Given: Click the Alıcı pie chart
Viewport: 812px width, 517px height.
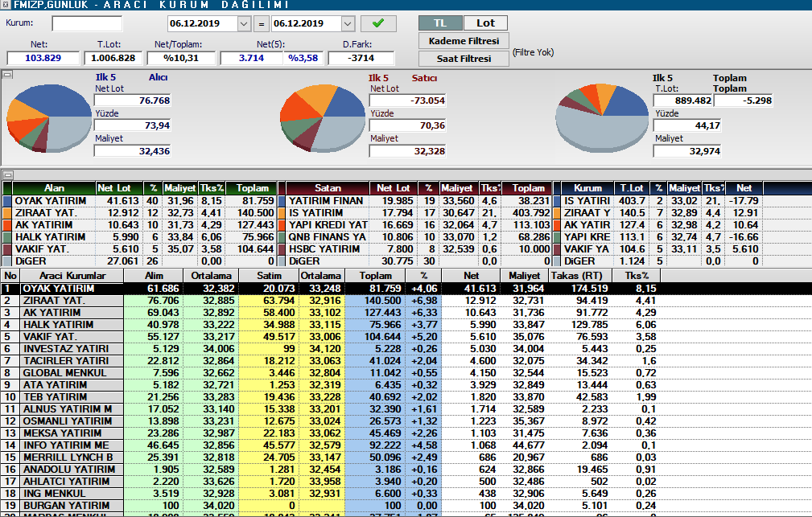Looking at the screenshot, I should point(49,118).
